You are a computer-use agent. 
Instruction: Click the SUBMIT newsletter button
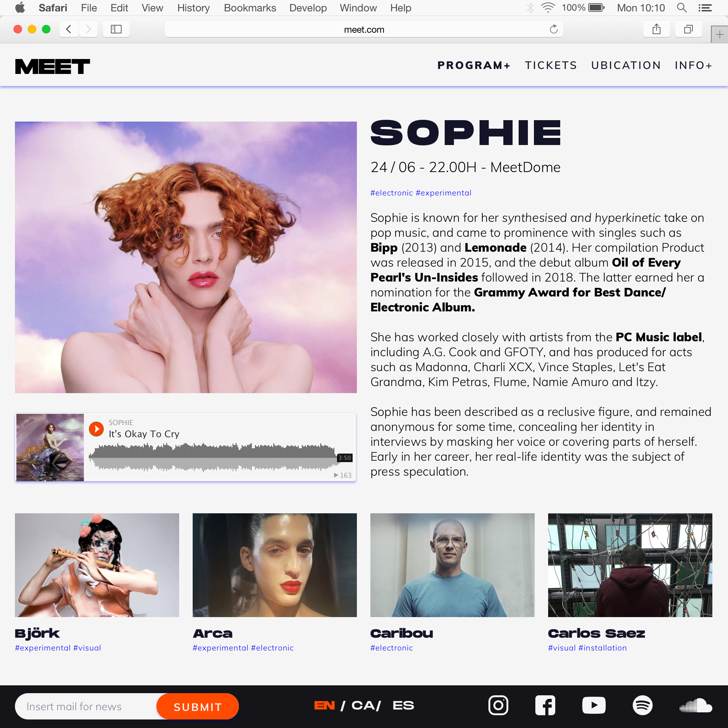pos(197,706)
